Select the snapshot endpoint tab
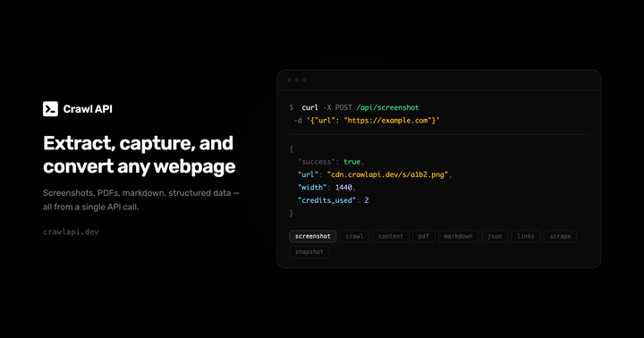 click(309, 252)
